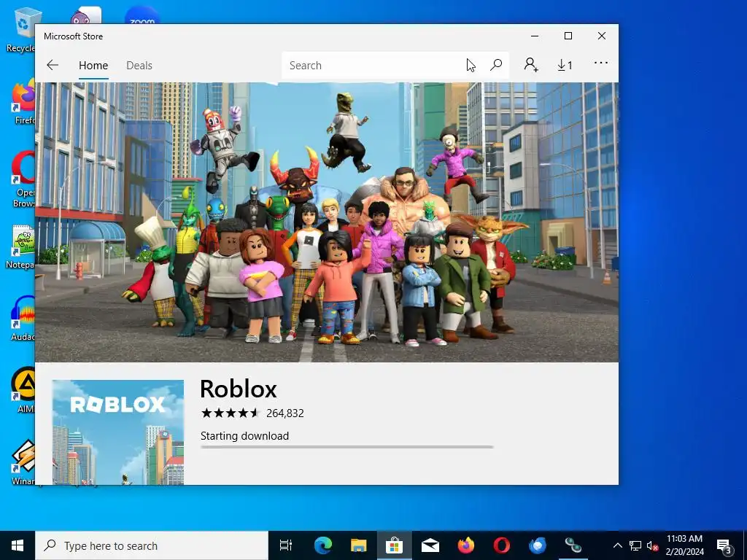Select the Zoom desktop icon behind Store
The height and width of the screenshot is (560, 747).
click(x=142, y=16)
